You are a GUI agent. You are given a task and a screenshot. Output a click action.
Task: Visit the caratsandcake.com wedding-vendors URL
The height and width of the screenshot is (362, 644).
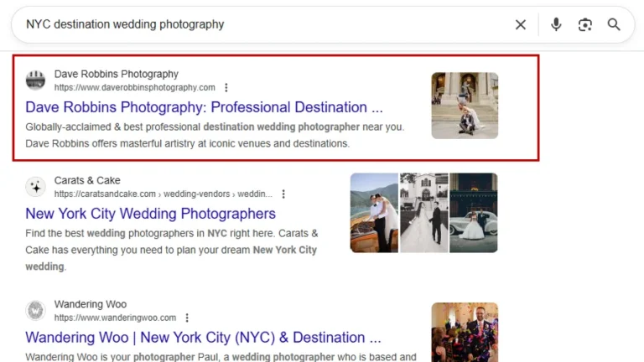click(163, 194)
